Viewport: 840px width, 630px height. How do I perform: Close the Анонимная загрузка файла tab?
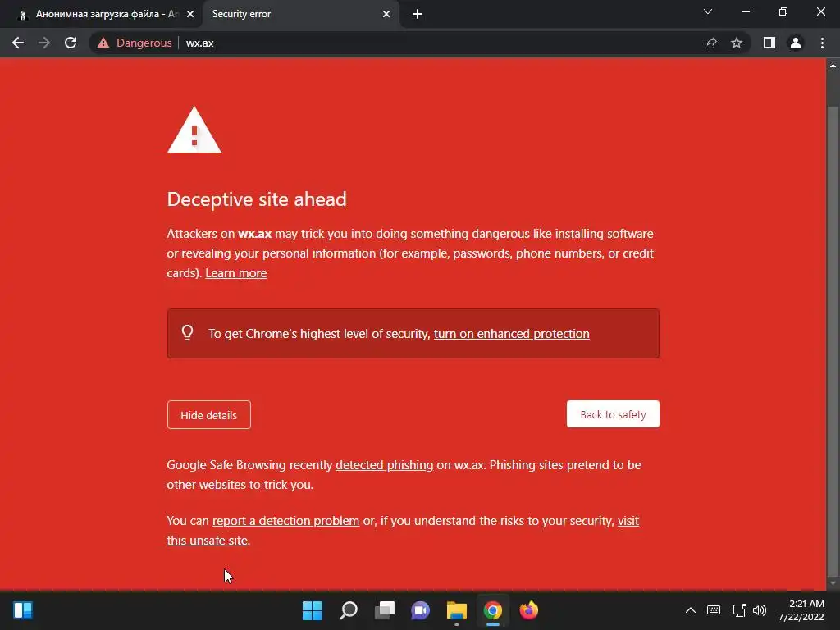click(190, 14)
